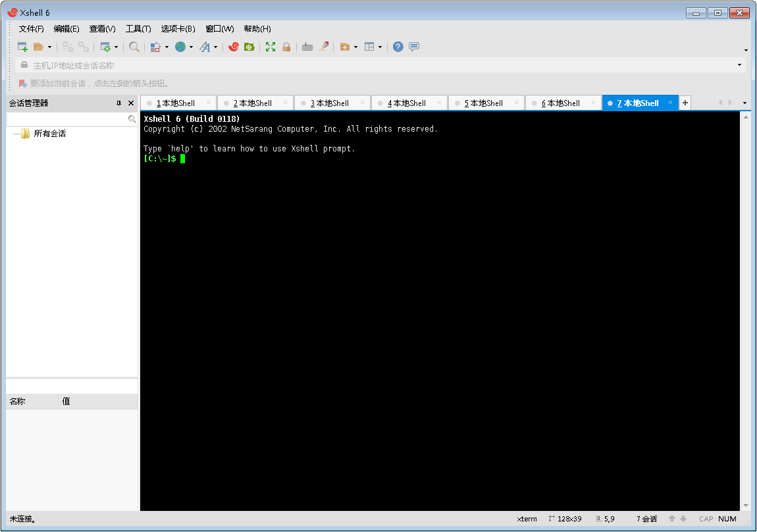Expand the globe encoding dropdown arrow

click(191, 47)
